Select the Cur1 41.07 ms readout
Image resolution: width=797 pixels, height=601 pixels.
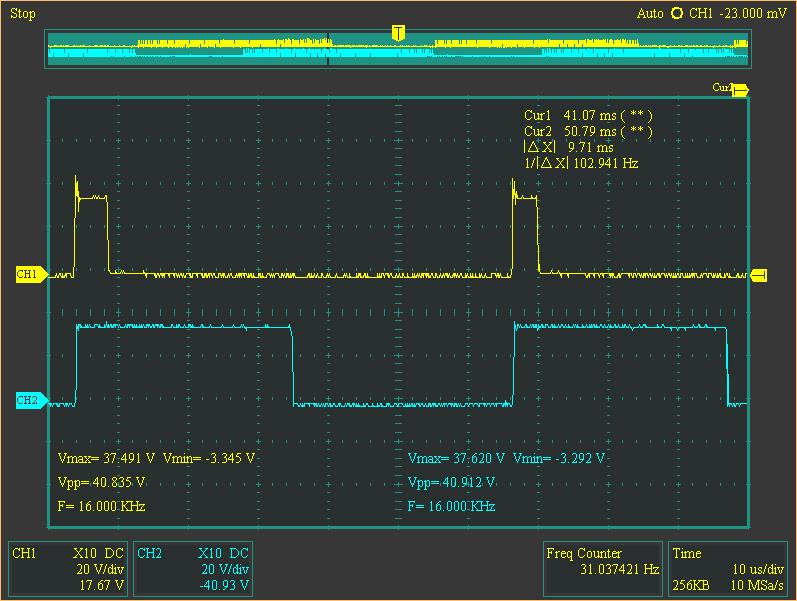[x=588, y=115]
